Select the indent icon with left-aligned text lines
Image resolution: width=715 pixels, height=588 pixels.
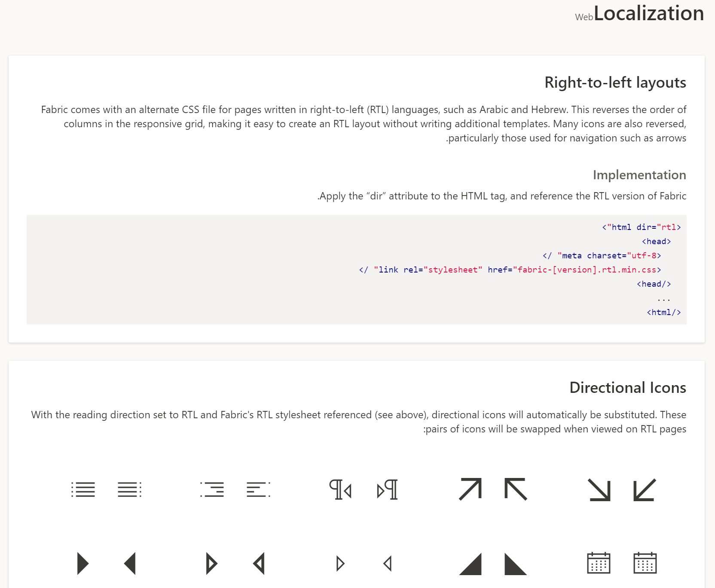pyautogui.click(x=258, y=490)
